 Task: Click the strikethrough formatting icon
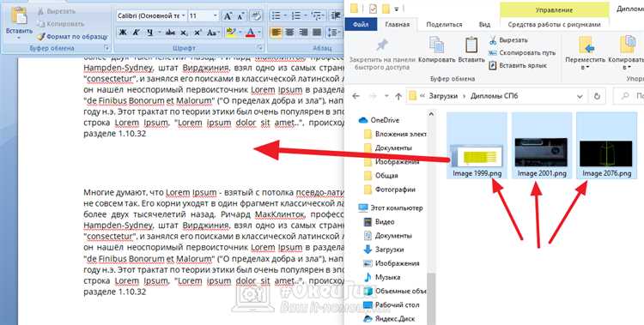(x=171, y=33)
